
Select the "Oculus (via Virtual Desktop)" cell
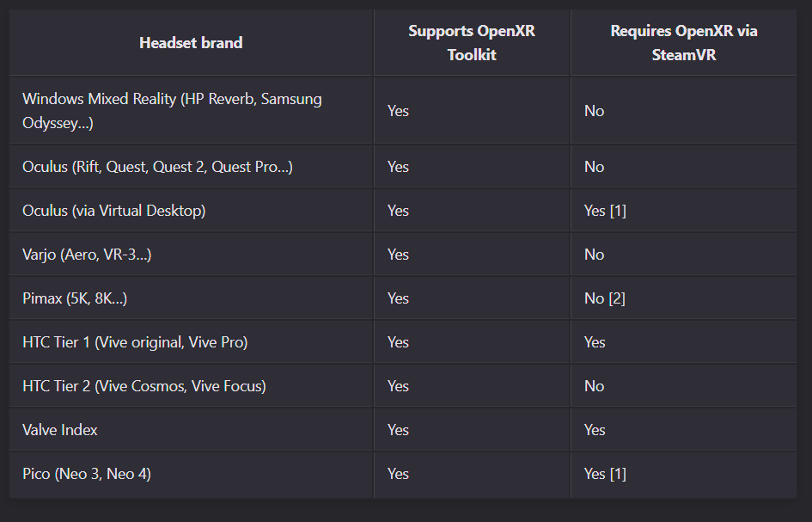click(x=114, y=211)
